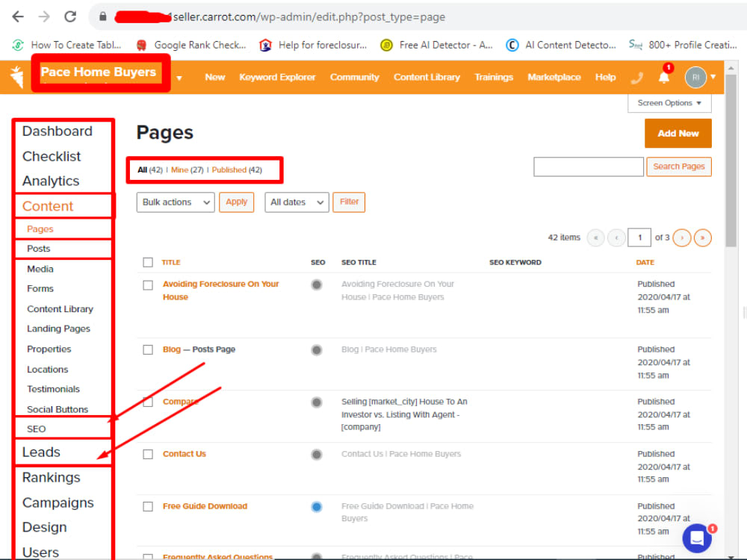Open Content Library in top bar
This screenshot has height=560, width=747.
(427, 77)
